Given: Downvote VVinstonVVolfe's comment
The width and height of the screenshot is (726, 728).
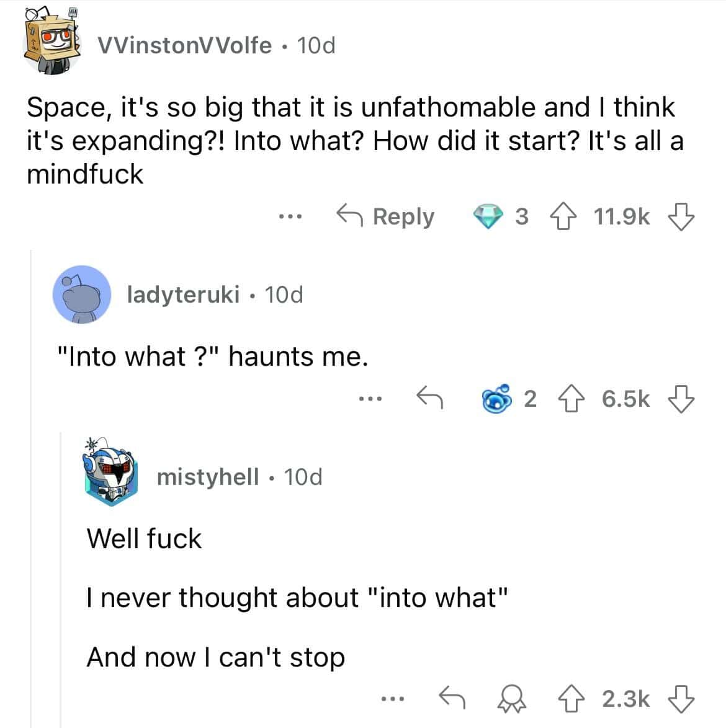Looking at the screenshot, I should pos(681,216).
